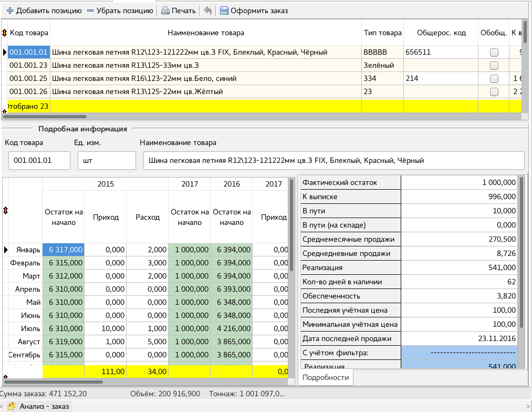Toggle the Обобщ. checkbox for item 001.001.01
Viewport: 532px width, 412px height.
point(494,53)
